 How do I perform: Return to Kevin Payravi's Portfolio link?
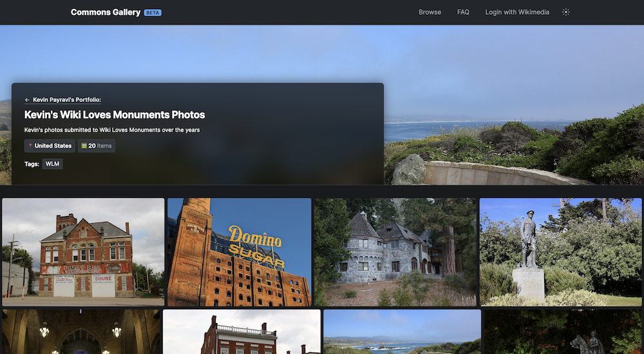pyautogui.click(x=67, y=100)
